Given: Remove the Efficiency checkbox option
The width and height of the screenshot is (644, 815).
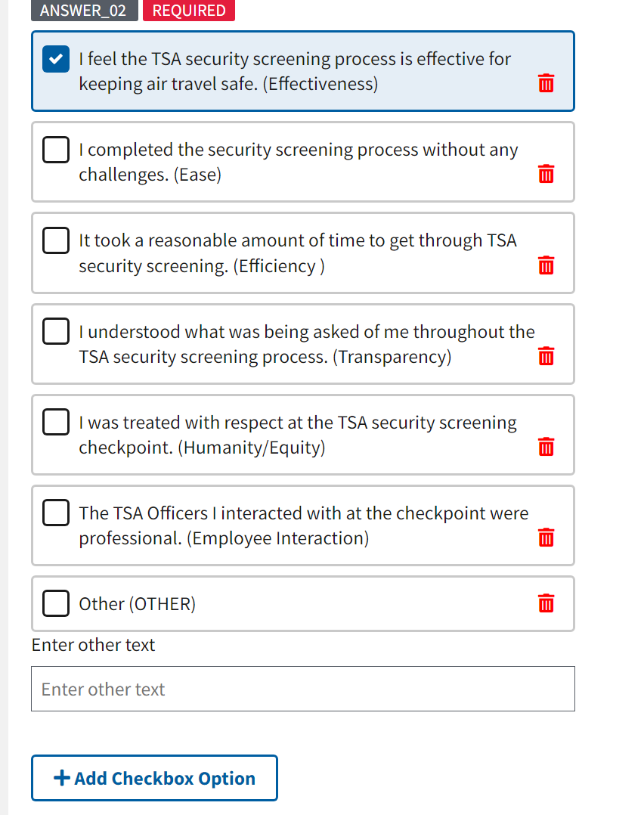Looking at the screenshot, I should [546, 265].
